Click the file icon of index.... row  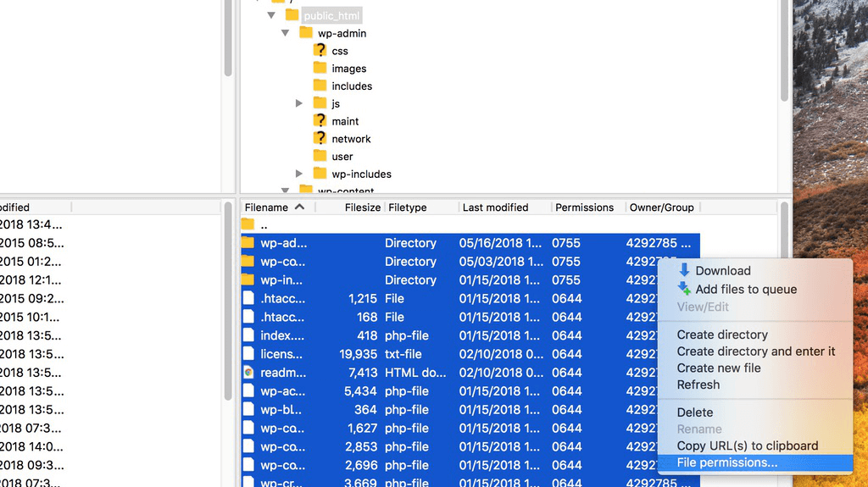tap(248, 335)
